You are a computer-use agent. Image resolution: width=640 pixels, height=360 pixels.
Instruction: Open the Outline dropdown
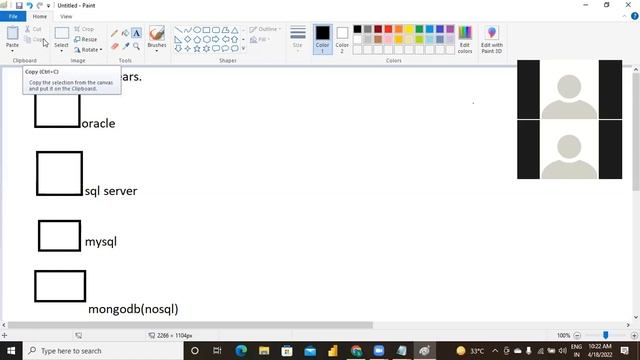(265, 29)
